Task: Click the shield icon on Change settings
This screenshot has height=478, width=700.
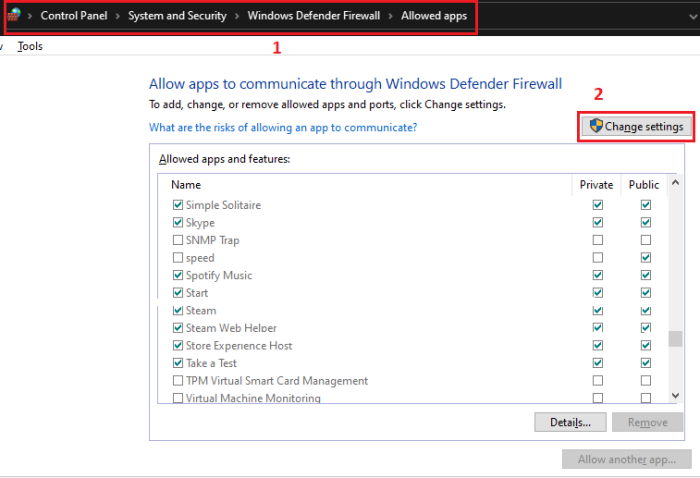Action: pyautogui.click(x=596, y=126)
